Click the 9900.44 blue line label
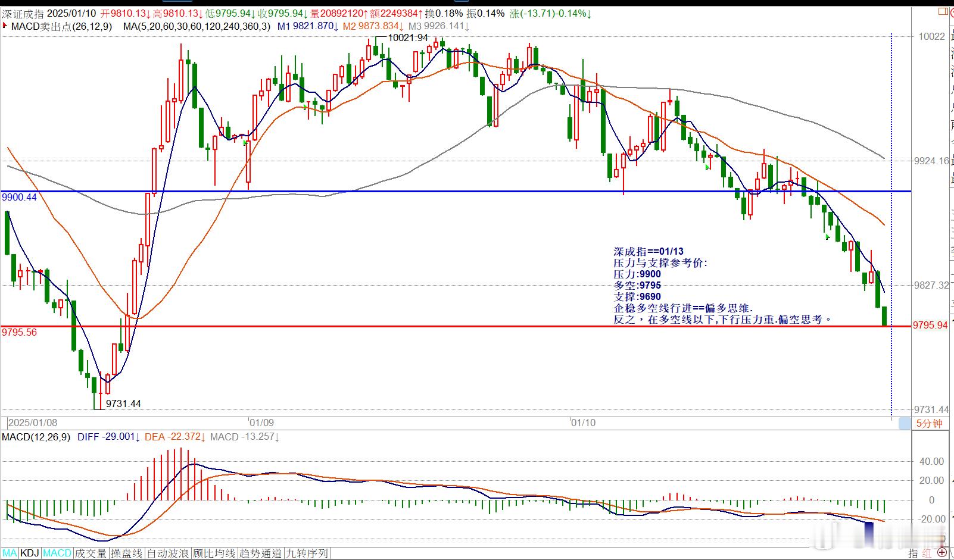This screenshot has height=560, width=954. [19, 197]
